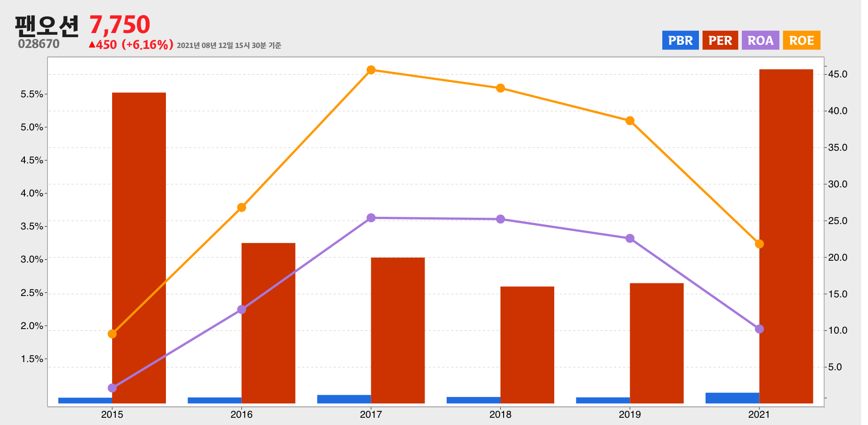This screenshot has width=868, height=425.
Task: Click the 2017 purple ROA data point
Action: [x=371, y=218]
